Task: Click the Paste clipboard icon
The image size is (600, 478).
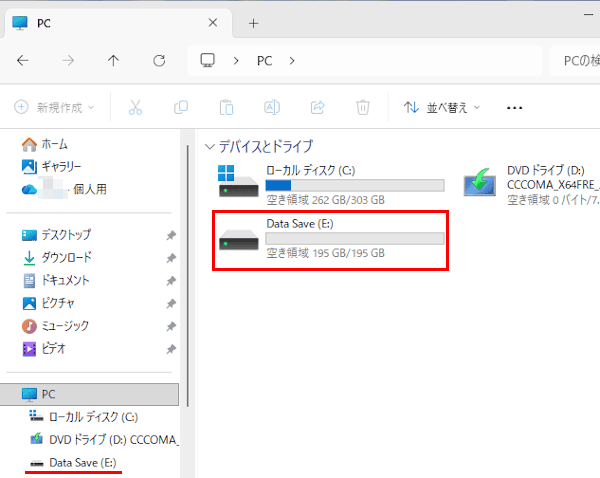Action: (x=226, y=108)
